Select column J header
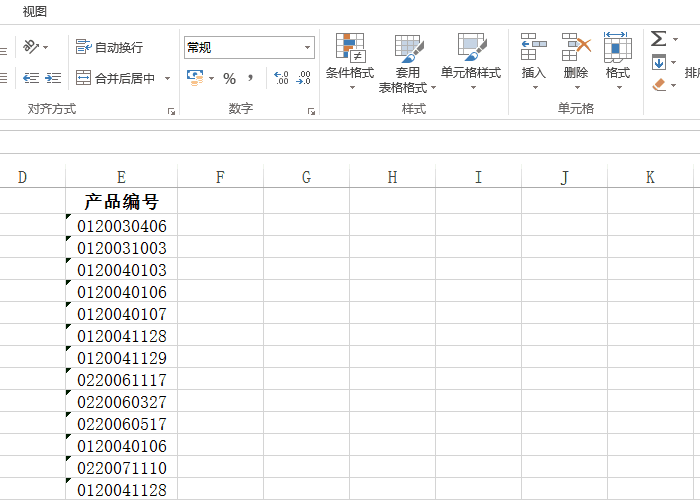Image resolution: width=700 pixels, height=500 pixels. point(564,177)
